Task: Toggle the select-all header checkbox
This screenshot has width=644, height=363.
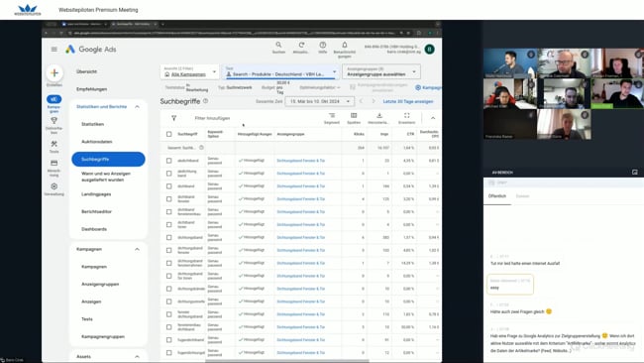Action: [x=168, y=134]
